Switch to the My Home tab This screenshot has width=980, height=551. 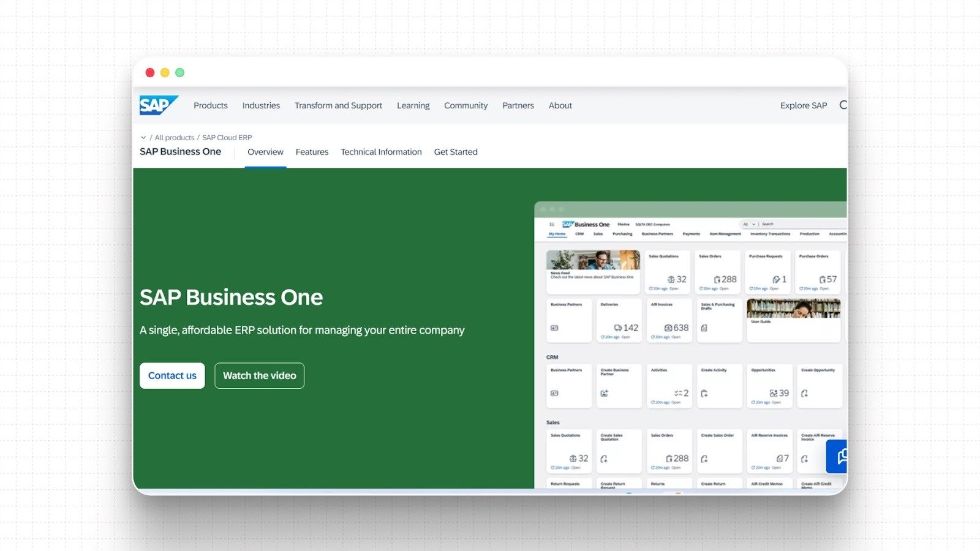[557, 234]
